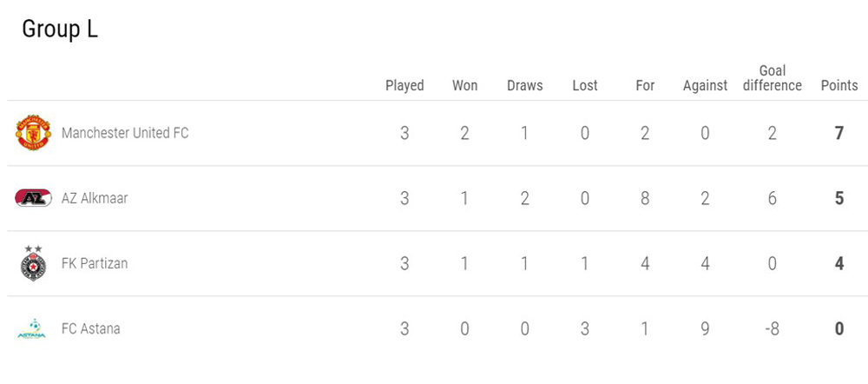The width and height of the screenshot is (868, 384).
Task: Click the Manchester United club crest
Action: coord(34,133)
